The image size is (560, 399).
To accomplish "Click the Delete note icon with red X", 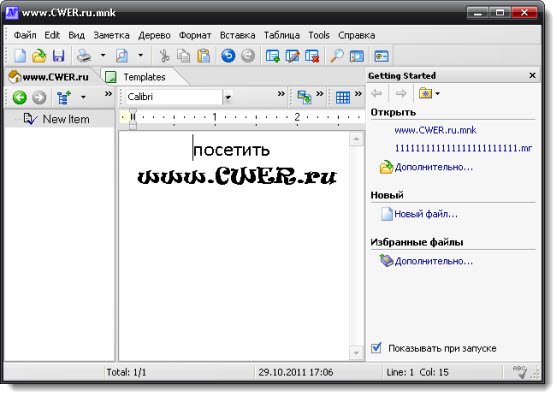I will [x=312, y=56].
